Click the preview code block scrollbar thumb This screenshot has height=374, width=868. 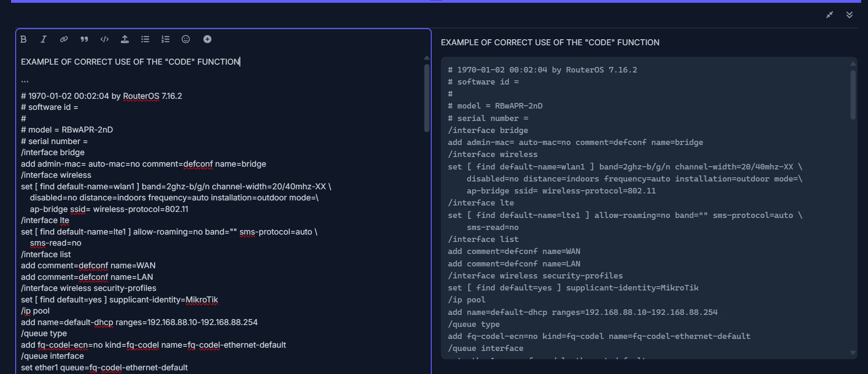coord(853,95)
